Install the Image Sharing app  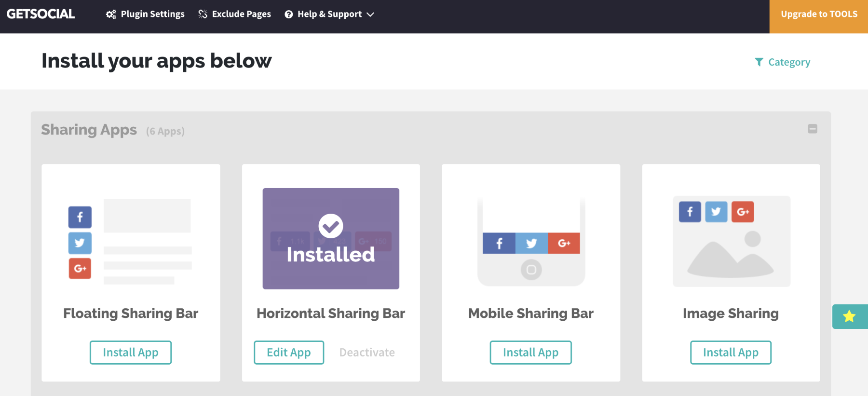(x=731, y=353)
